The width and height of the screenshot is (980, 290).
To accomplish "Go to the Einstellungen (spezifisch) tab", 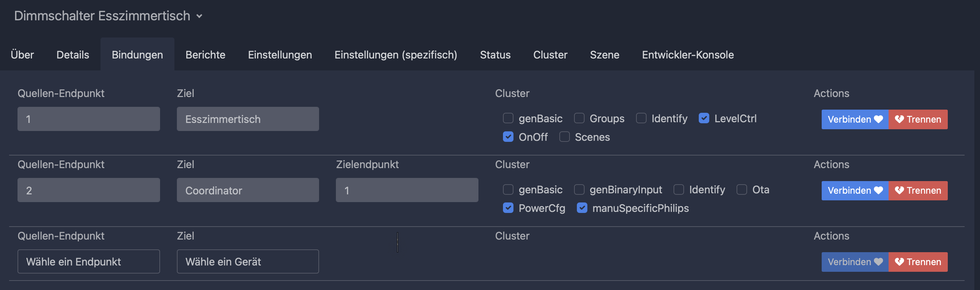I will coord(396,55).
